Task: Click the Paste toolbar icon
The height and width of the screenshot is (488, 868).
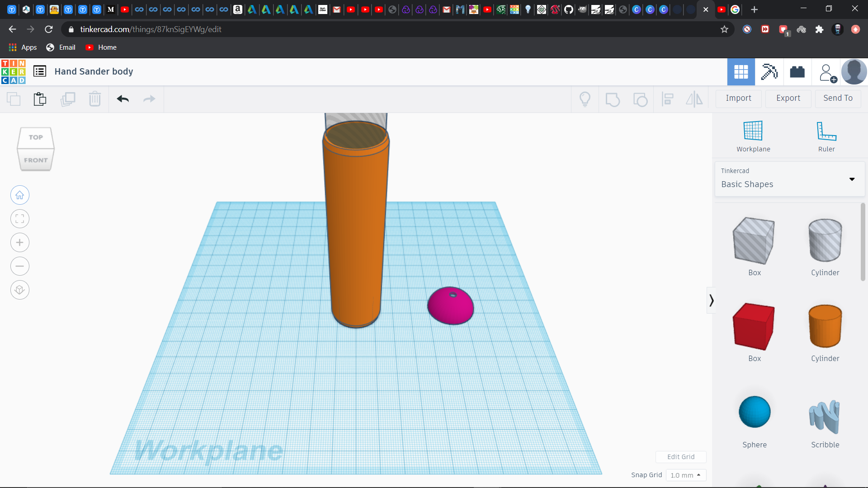Action: pyautogui.click(x=40, y=99)
